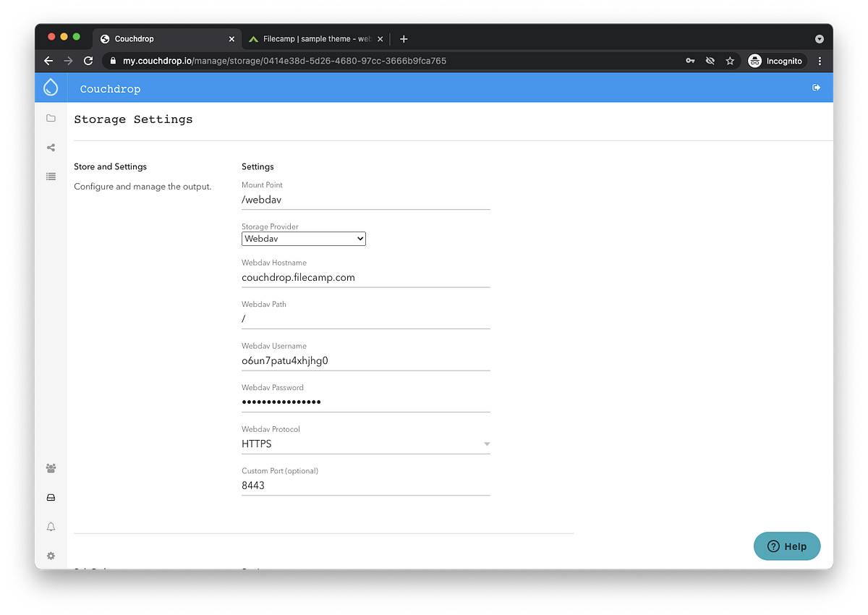Click the hidden-eye icon in address bar
Image resolution: width=868 pixels, height=615 pixels.
click(710, 61)
